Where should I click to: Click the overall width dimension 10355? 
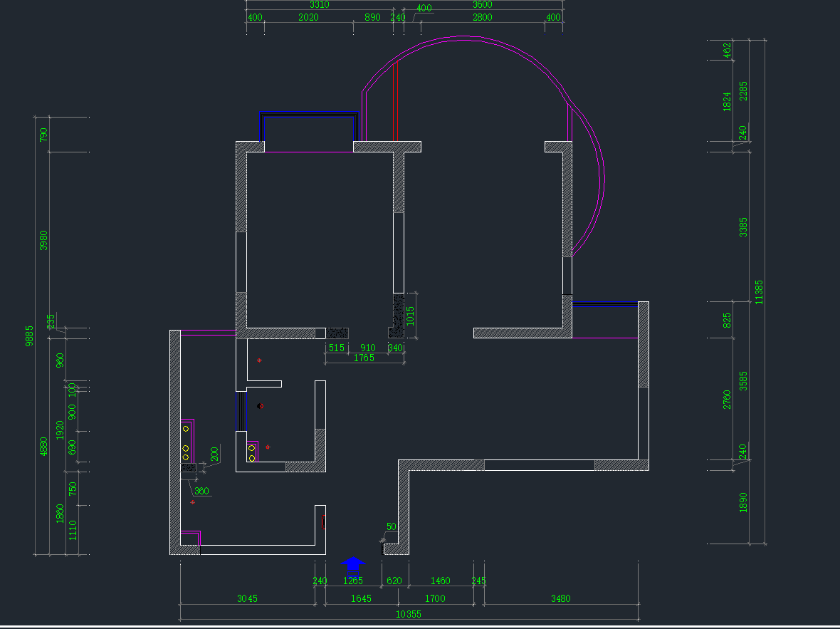point(407,614)
